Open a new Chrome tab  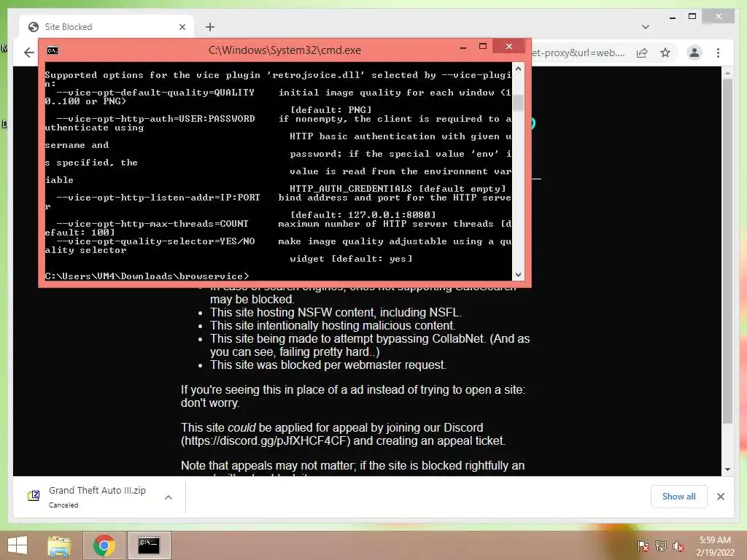(210, 27)
